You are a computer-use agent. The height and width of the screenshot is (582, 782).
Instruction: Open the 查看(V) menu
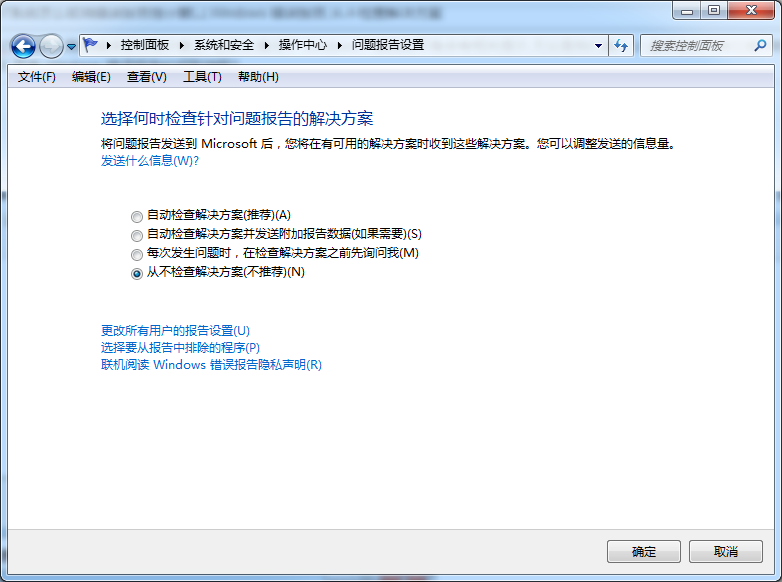pos(147,77)
